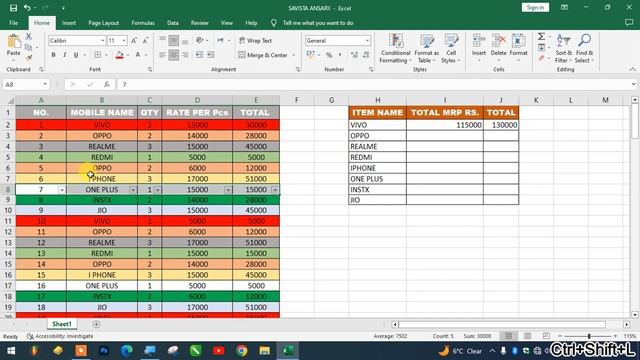The height and width of the screenshot is (360, 640).
Task: Switch to the Page Layout tab
Action: (x=104, y=23)
